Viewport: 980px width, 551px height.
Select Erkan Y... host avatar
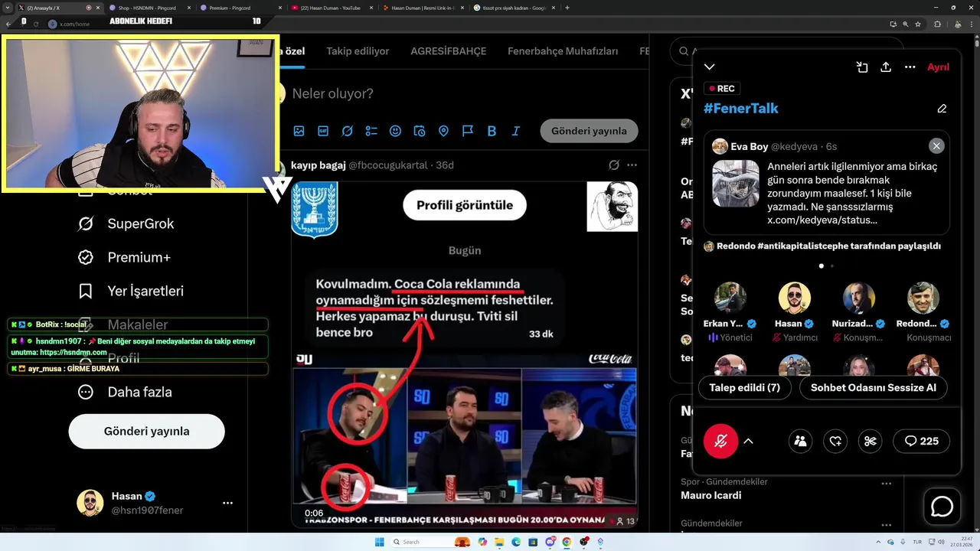click(730, 298)
